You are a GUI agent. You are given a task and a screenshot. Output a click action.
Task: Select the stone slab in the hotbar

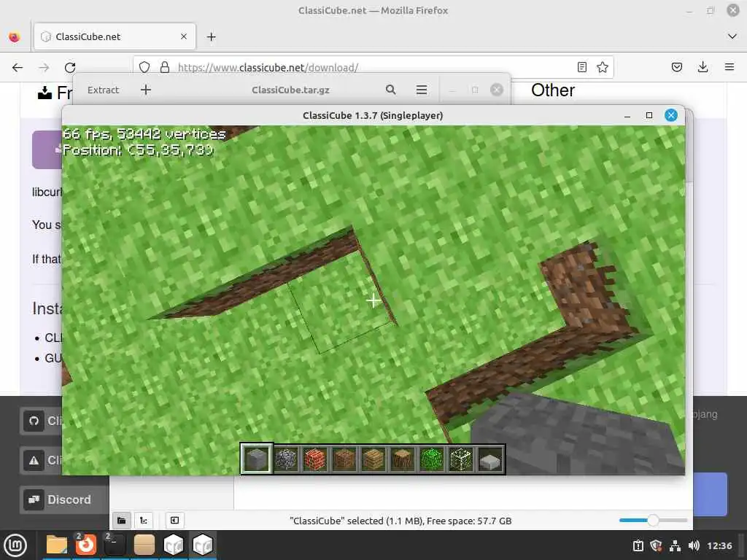coord(490,460)
